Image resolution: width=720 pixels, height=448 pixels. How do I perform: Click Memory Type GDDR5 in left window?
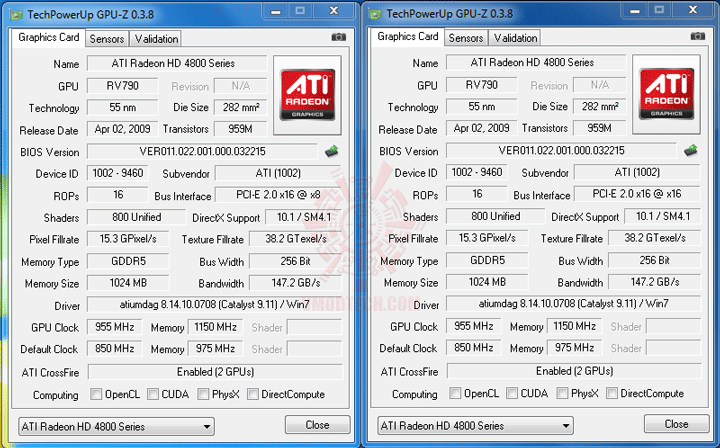click(128, 261)
